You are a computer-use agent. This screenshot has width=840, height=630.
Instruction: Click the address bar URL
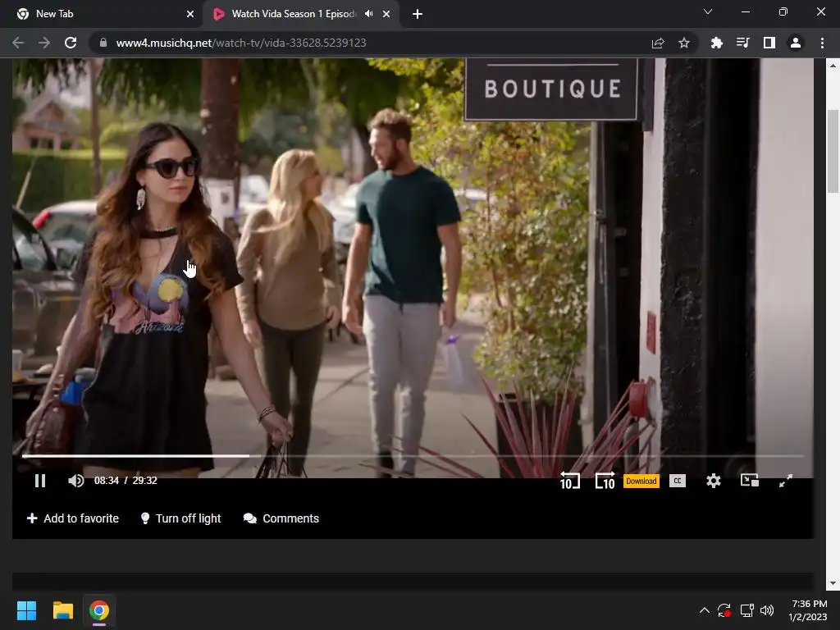click(x=241, y=43)
